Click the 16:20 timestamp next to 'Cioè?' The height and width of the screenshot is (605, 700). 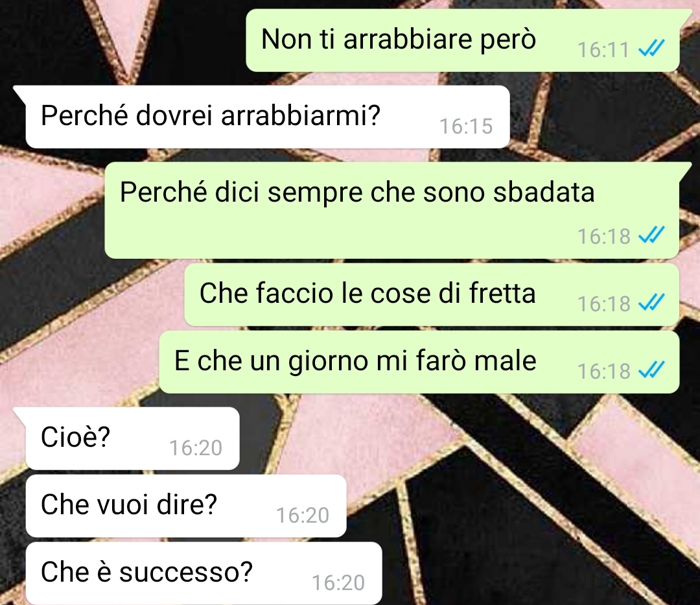(x=196, y=448)
